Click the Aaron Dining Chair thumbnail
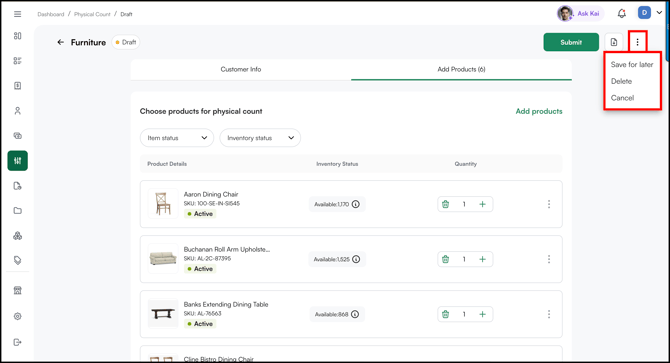670x363 pixels. tap(163, 204)
